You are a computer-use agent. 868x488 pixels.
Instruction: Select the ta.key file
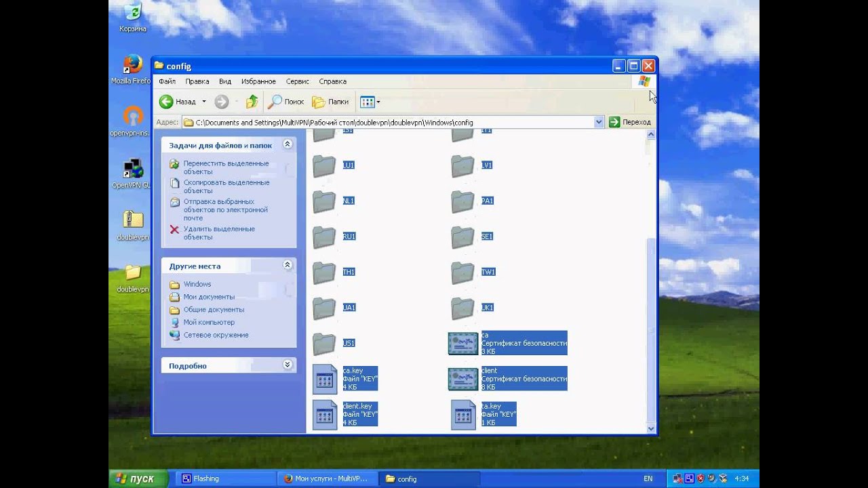click(x=484, y=415)
